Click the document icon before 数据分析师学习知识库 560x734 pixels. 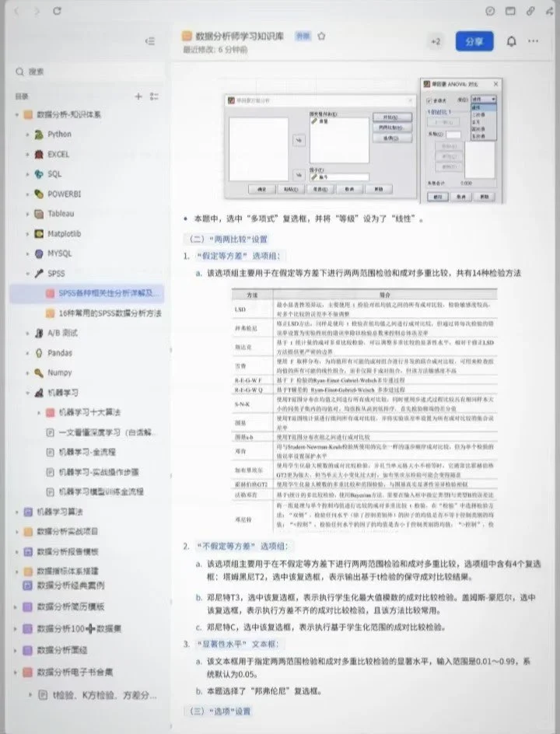[x=187, y=36]
